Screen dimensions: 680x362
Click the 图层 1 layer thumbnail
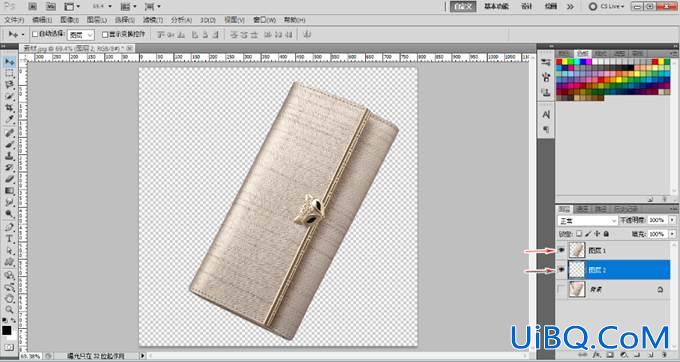(577, 251)
